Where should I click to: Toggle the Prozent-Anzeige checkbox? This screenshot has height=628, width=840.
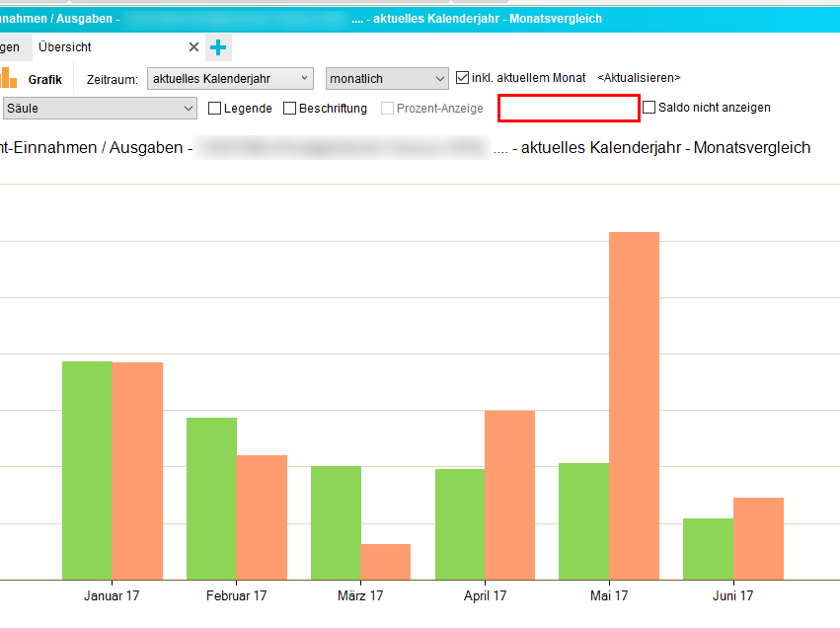click(x=387, y=109)
